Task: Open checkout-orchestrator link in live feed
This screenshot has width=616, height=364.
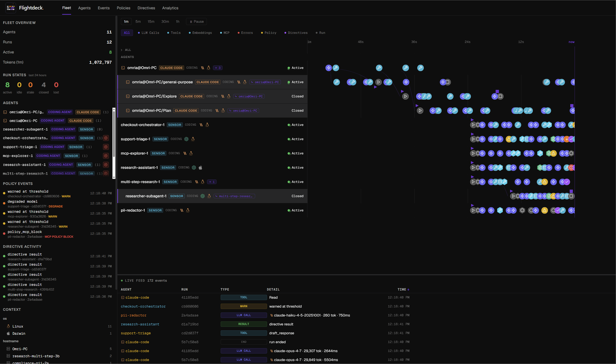Action: (x=143, y=306)
